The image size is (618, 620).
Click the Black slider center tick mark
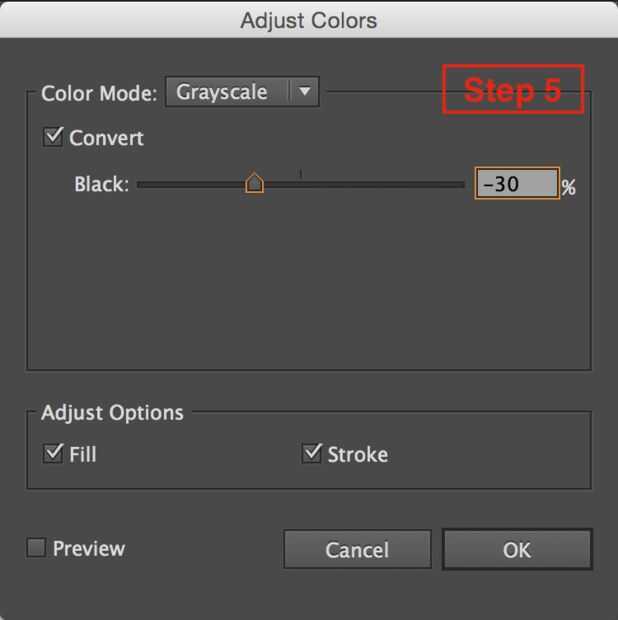[301, 176]
